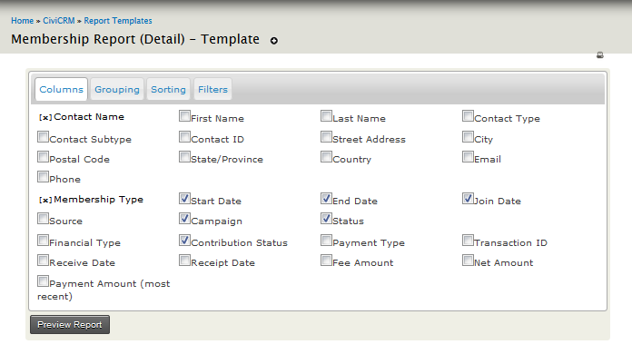The height and width of the screenshot is (364, 632).
Task: Navigate to Report Templates breadcrumb
Action: coord(118,20)
